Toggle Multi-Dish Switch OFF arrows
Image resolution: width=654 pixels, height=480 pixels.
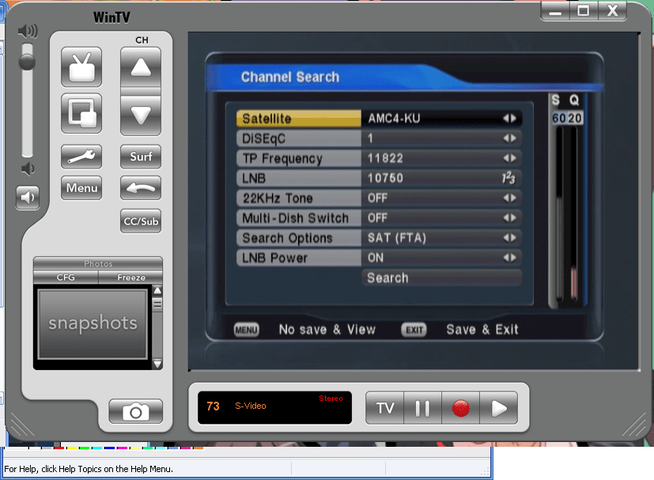click(x=509, y=218)
